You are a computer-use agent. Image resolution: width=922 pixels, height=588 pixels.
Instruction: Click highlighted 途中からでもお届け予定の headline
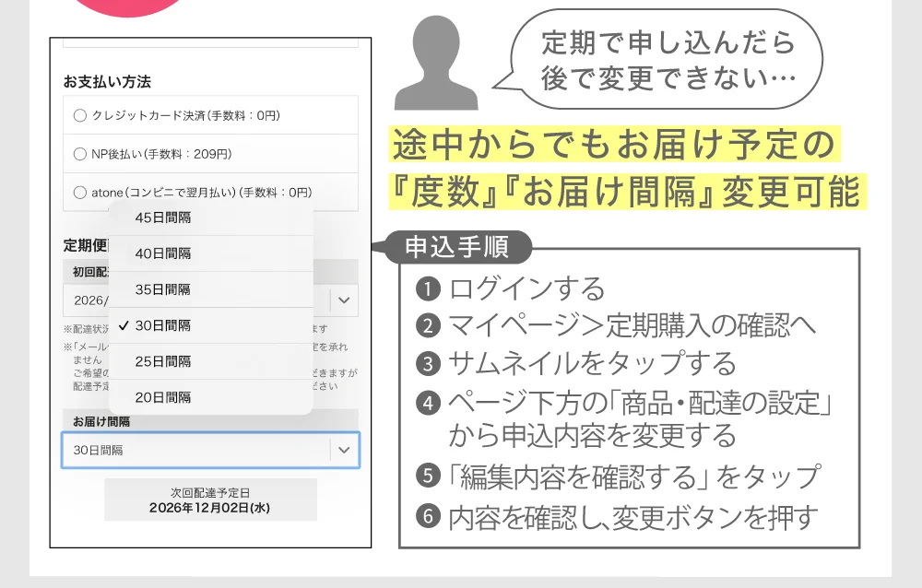(x=614, y=144)
